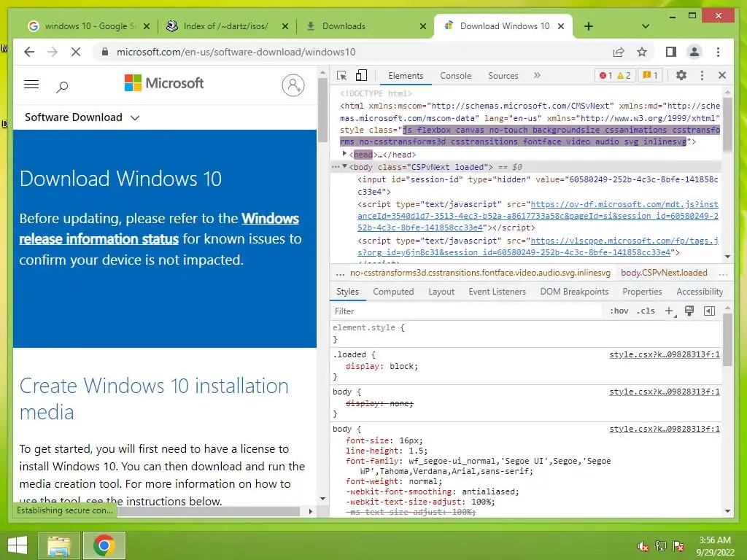The width and height of the screenshot is (747, 560).
Task: Open the Styles pane tab
Action: coord(347,292)
